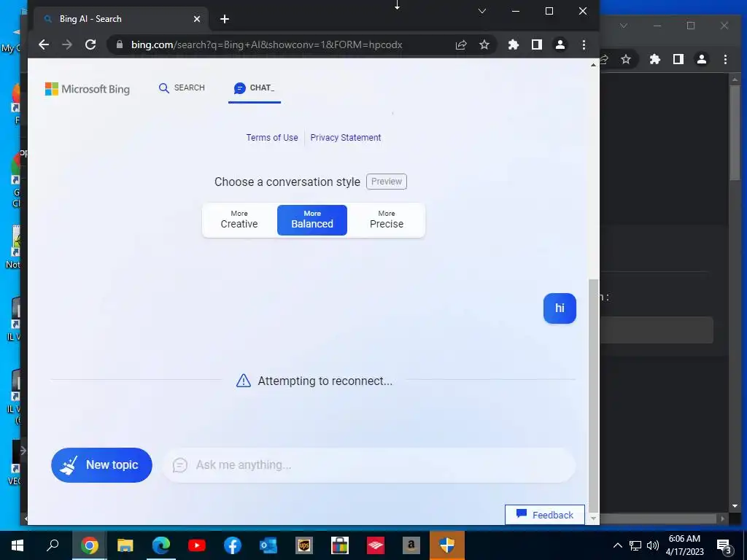Select More Balanced conversation style
This screenshot has height=560, width=747.
point(312,220)
